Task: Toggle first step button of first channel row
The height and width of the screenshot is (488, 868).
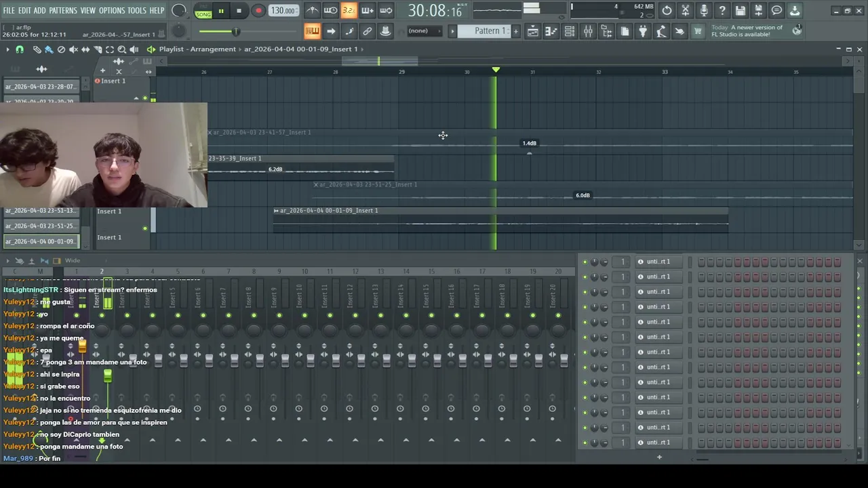Action: [701, 262]
